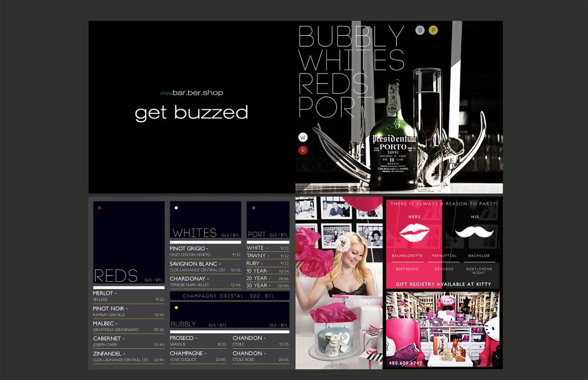Click the grey dot above the PORT title

[x=254, y=207]
